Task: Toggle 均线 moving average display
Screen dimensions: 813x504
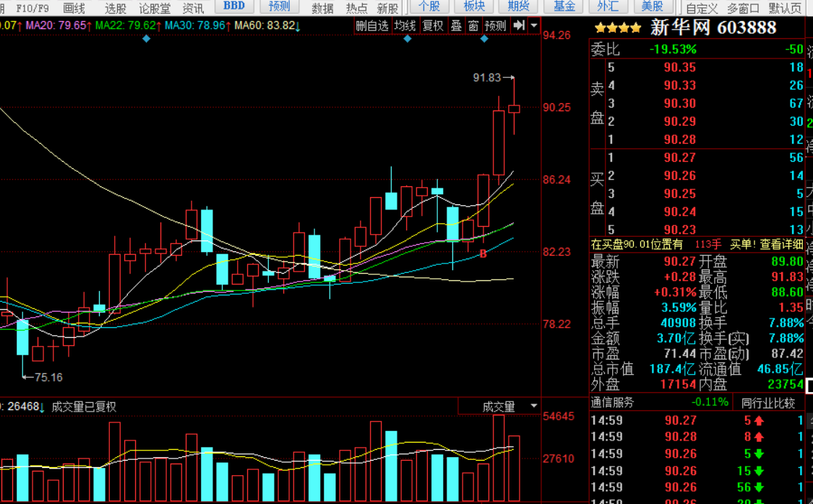Action: click(x=405, y=25)
